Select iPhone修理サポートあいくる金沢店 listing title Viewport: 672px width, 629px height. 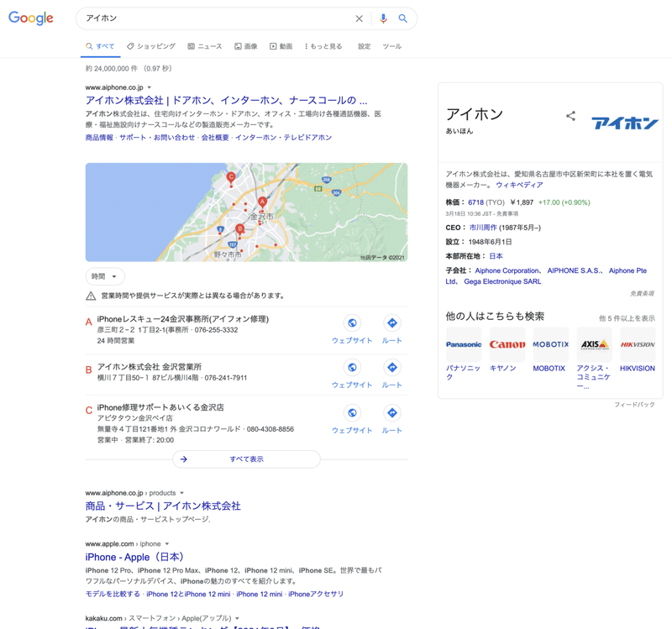[160, 407]
